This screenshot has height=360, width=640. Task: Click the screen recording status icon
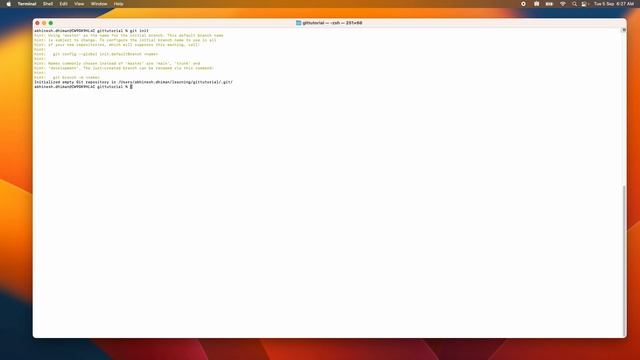523,4
